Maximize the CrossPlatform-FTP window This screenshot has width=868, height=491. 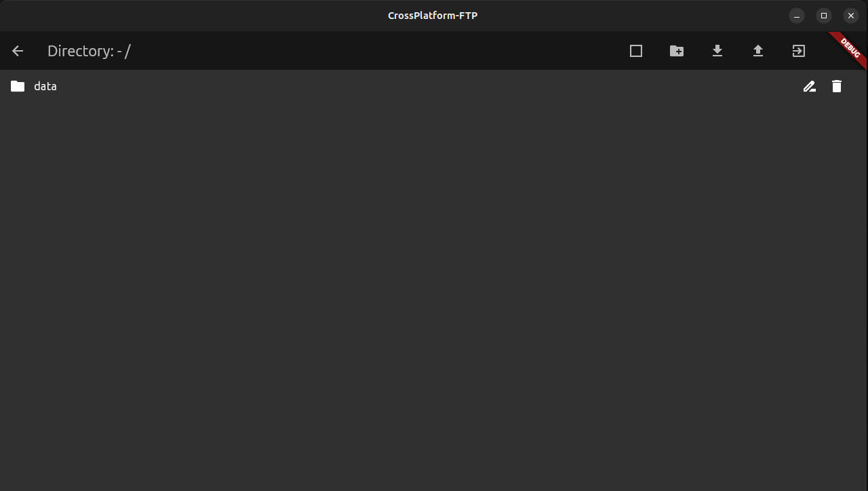(824, 16)
